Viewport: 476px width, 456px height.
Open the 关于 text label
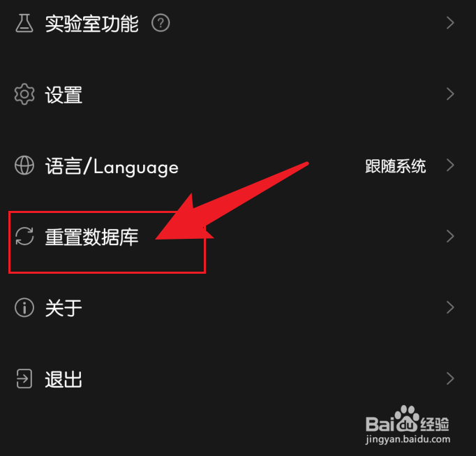(64, 308)
